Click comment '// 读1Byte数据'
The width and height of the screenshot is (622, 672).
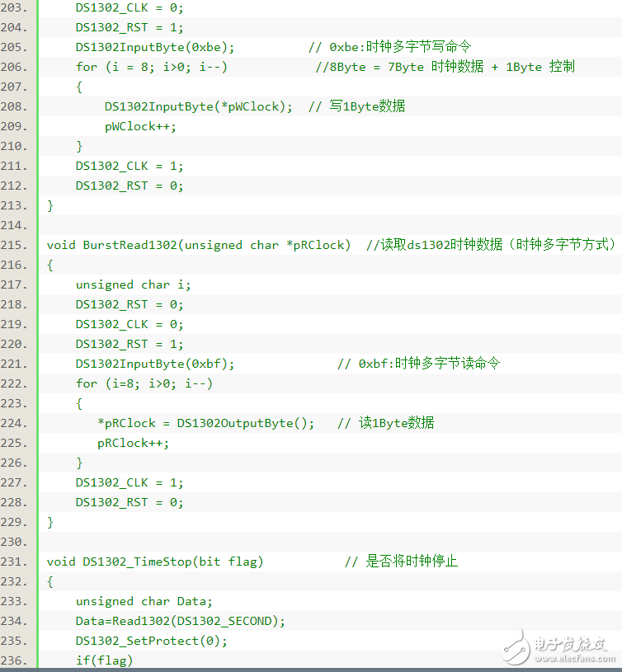tap(386, 423)
